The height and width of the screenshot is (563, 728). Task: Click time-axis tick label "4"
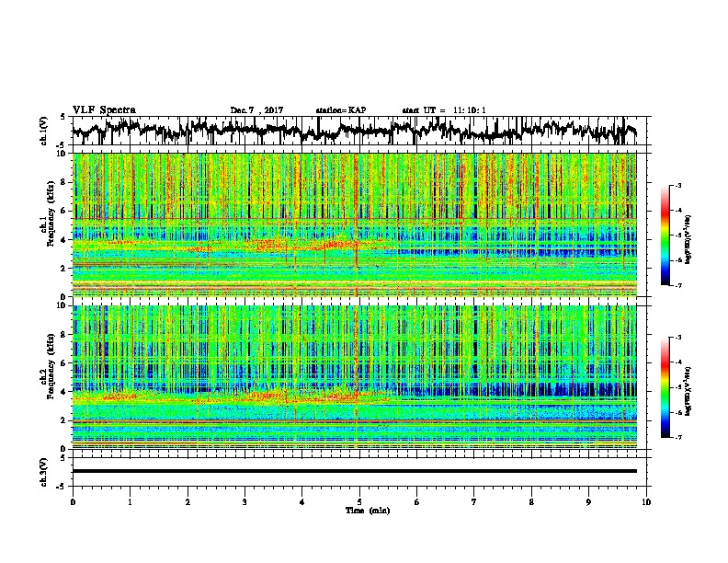[302, 502]
